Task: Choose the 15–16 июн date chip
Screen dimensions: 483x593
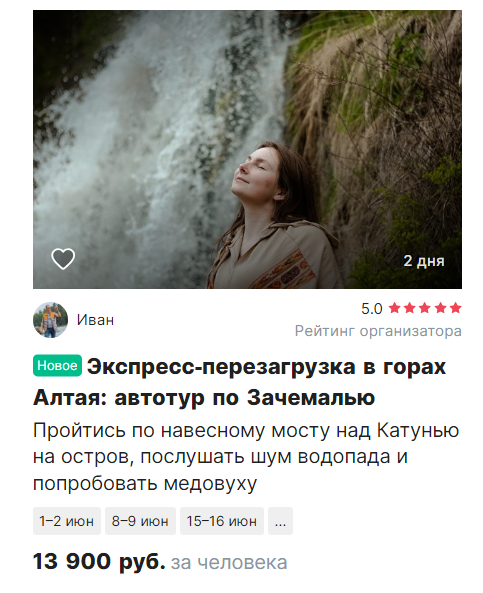Action: (x=222, y=521)
